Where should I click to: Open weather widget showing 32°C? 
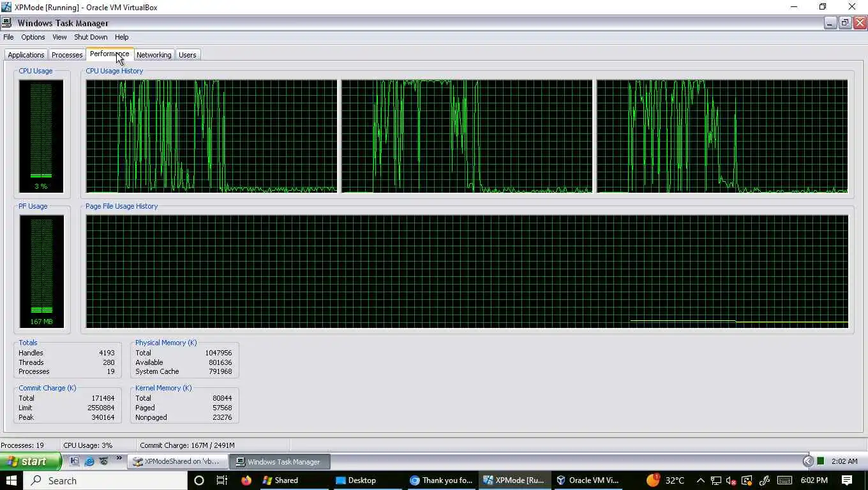click(x=665, y=480)
